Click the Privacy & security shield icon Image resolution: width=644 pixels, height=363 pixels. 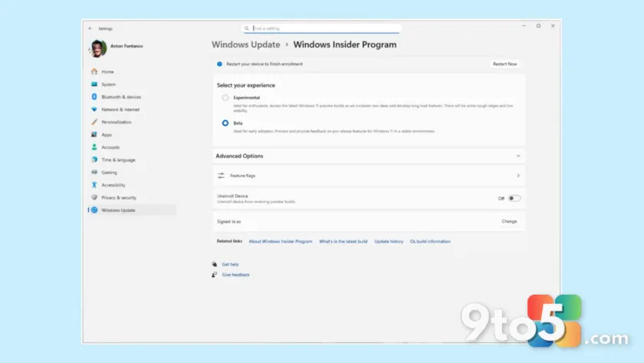pos(94,197)
